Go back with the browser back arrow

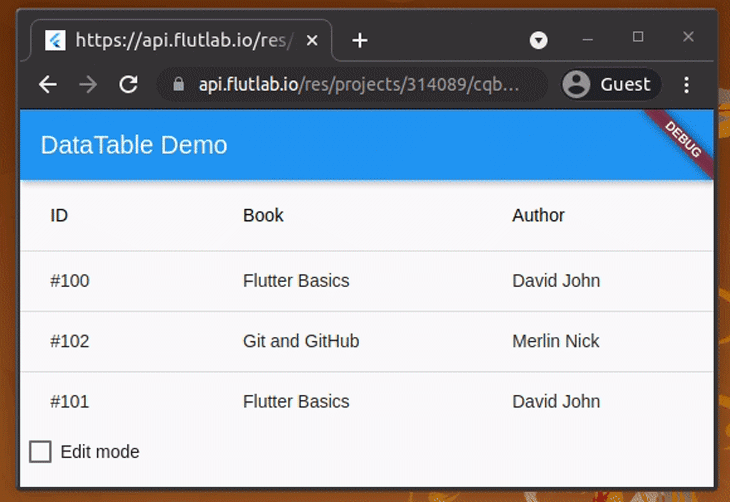(47, 85)
